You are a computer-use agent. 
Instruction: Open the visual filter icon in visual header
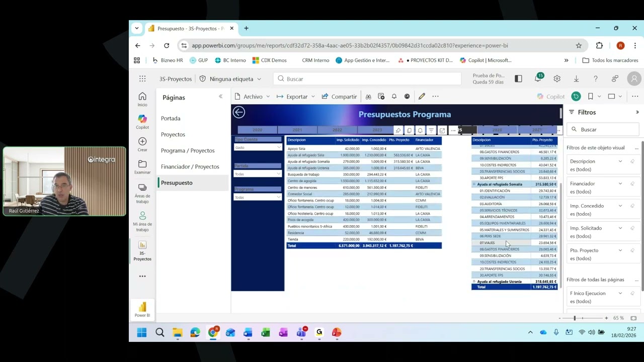coord(431,130)
